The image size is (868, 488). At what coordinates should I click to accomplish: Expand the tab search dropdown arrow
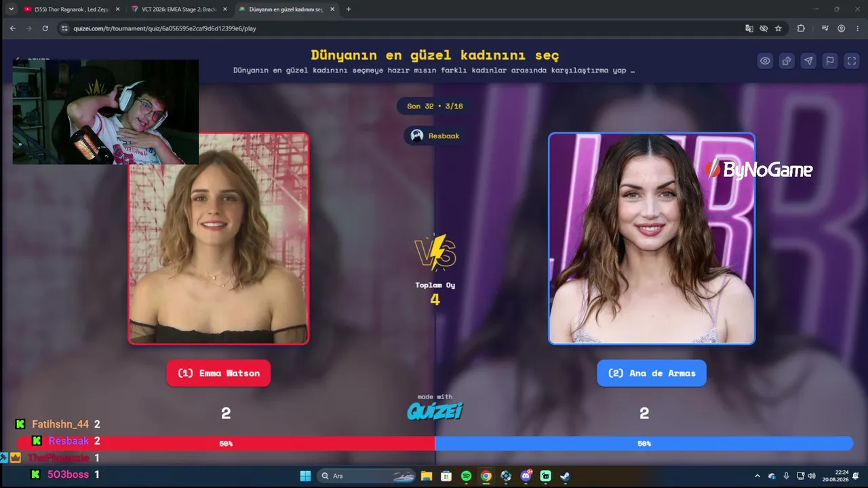click(x=11, y=9)
